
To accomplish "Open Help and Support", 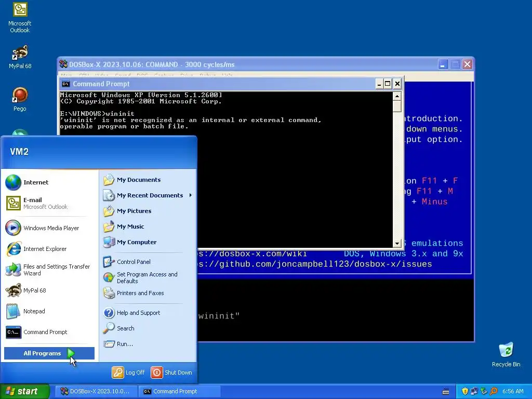I will coord(148,312).
